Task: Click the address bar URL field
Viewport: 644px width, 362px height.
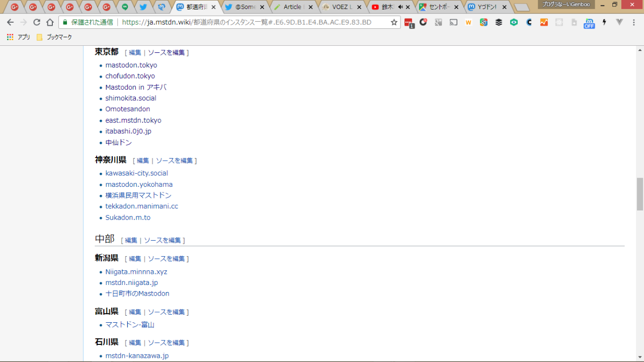Action: point(252,22)
